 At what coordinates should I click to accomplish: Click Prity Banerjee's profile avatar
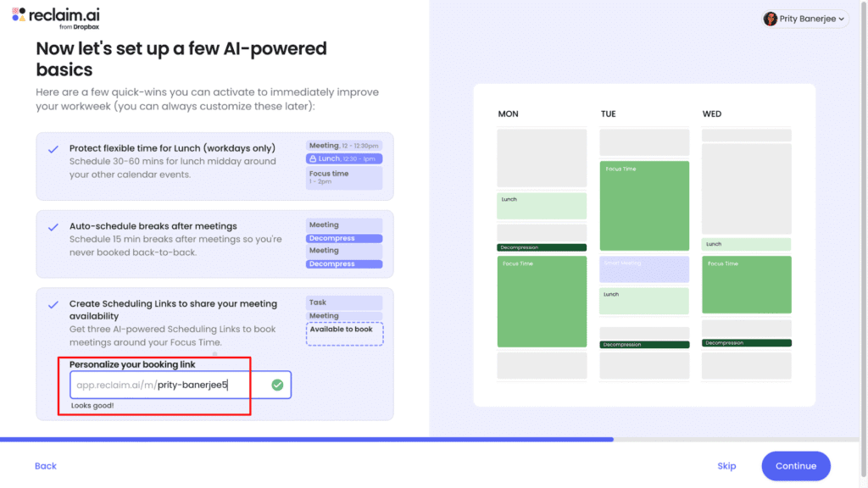(x=771, y=19)
